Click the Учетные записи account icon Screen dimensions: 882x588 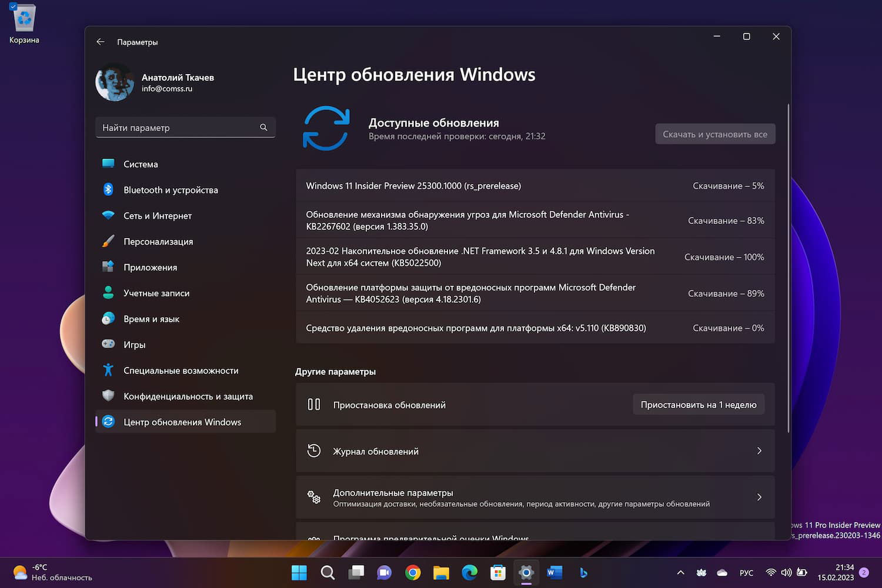pyautogui.click(x=108, y=293)
